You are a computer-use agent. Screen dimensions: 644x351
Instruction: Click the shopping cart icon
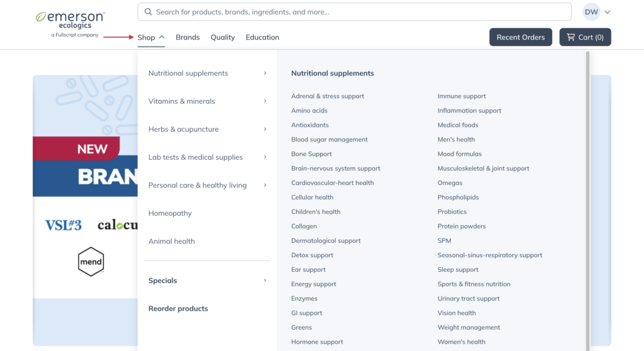[x=570, y=37]
